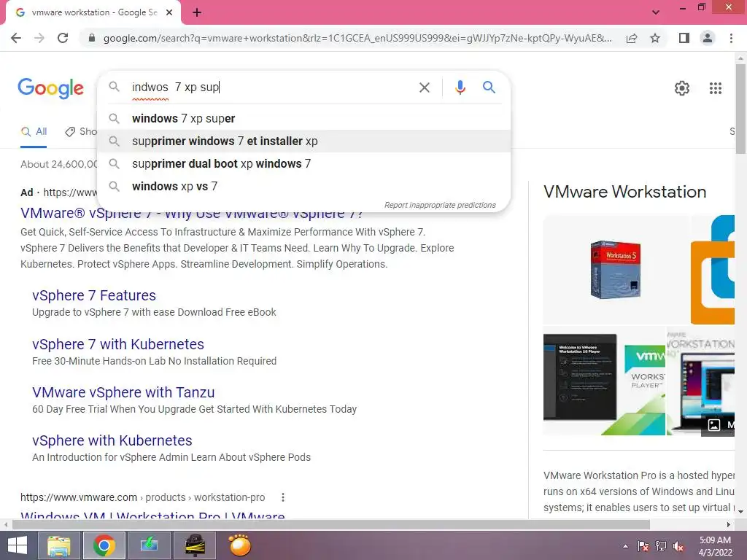Click the vmware.com workstation-pro URL
The height and width of the screenshot is (560, 747).
[142, 497]
